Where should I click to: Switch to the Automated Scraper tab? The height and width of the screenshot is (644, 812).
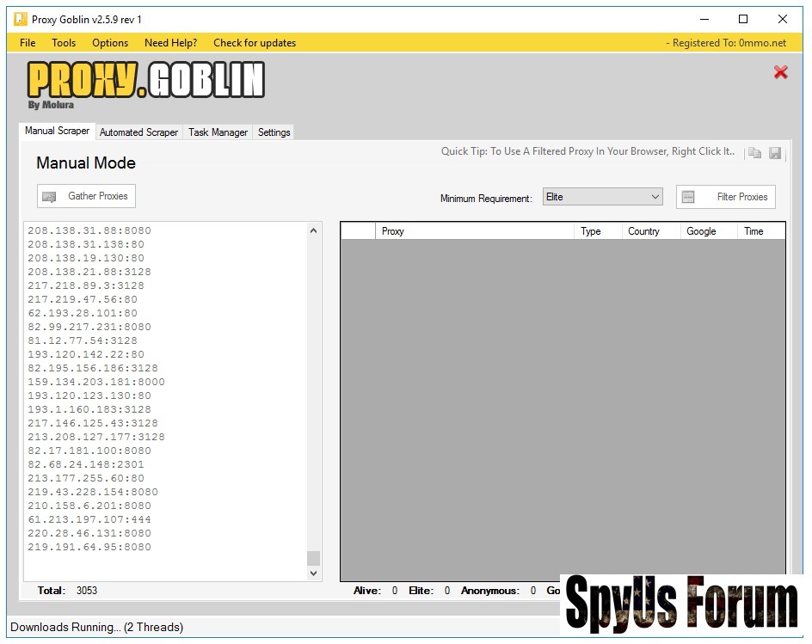click(138, 132)
